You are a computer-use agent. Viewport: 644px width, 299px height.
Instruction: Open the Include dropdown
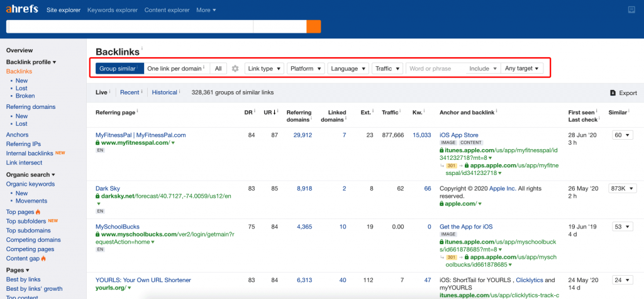tap(483, 69)
